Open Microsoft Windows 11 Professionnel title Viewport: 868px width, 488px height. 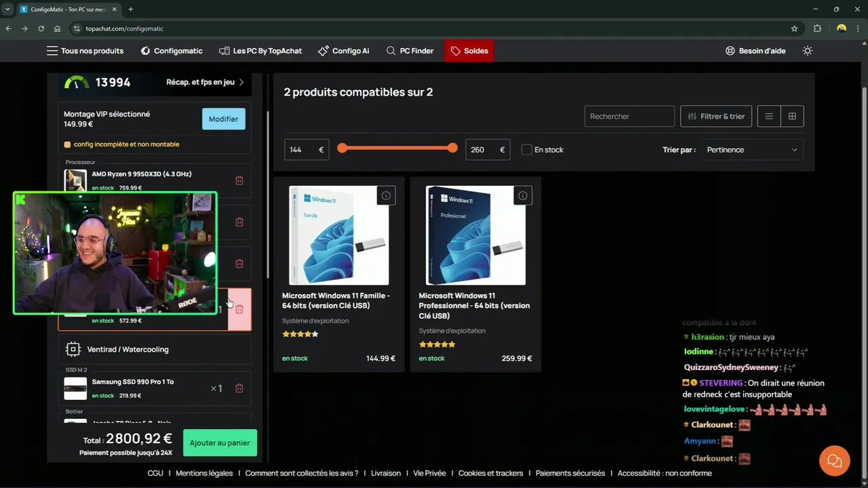(475, 306)
